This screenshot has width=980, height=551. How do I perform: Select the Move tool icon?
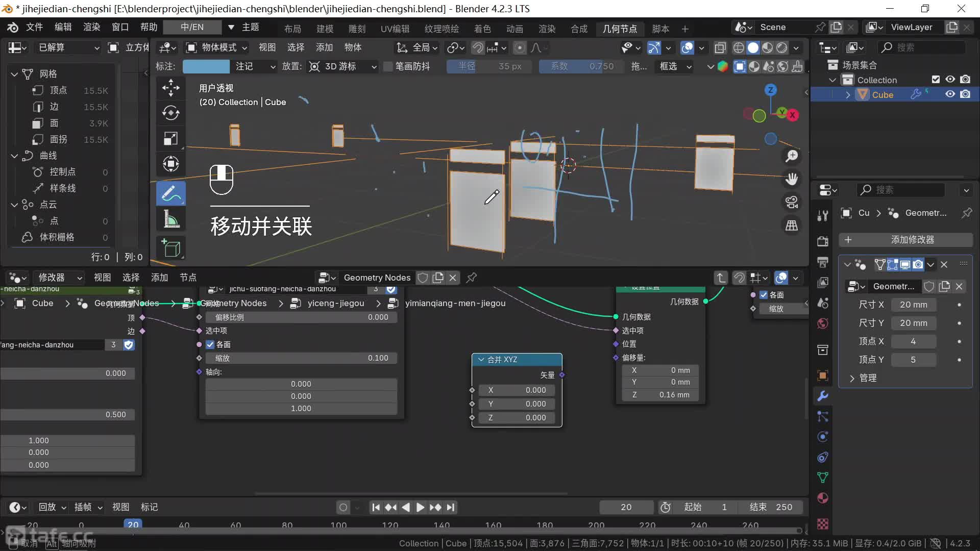(x=170, y=87)
